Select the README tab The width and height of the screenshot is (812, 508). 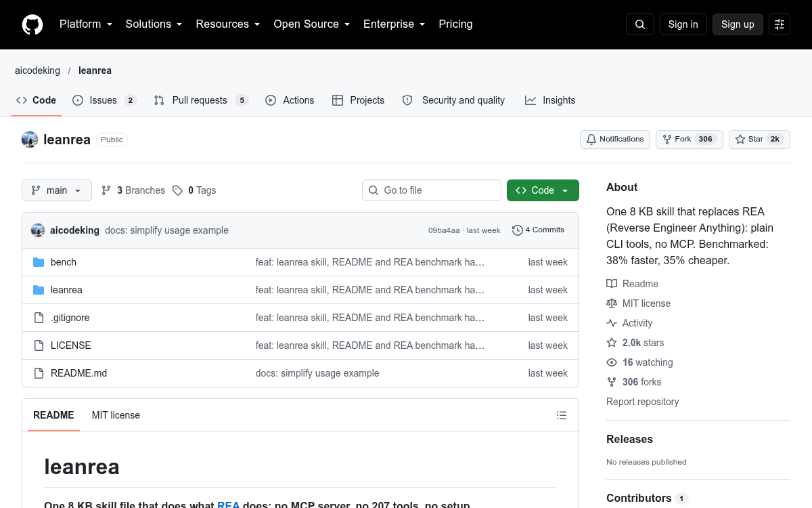click(53, 415)
